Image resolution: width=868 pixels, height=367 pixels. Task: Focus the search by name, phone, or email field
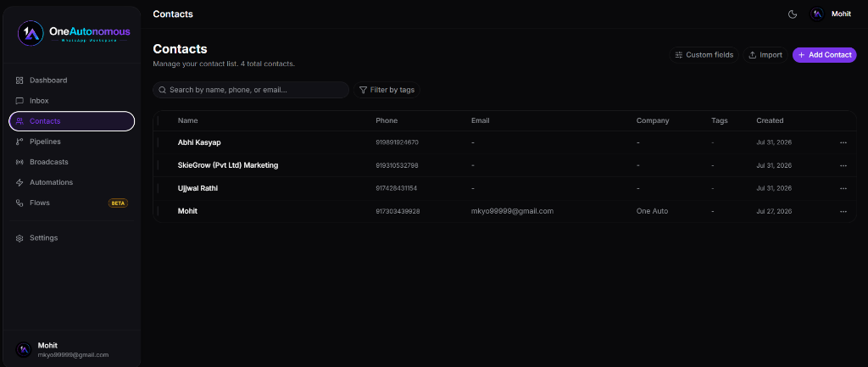(251, 90)
